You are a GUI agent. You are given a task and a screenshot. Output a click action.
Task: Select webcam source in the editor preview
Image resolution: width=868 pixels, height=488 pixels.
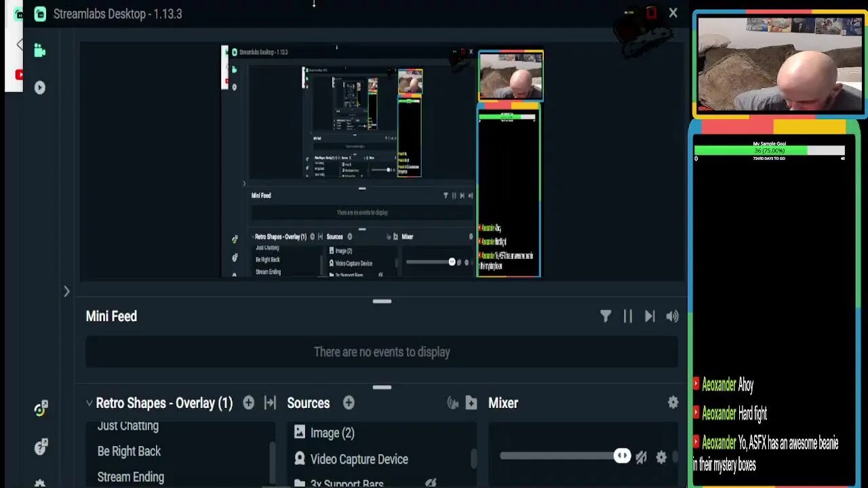tap(511, 76)
